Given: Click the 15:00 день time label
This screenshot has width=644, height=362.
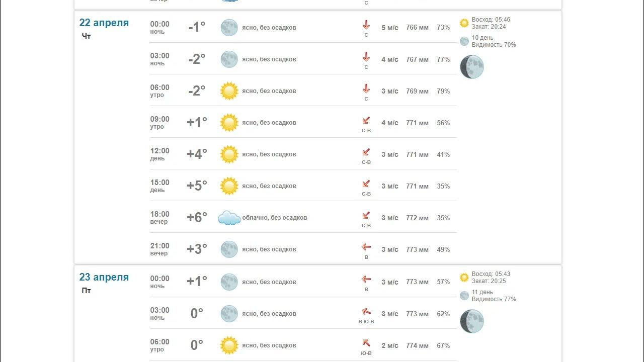Looking at the screenshot, I should point(160,186).
